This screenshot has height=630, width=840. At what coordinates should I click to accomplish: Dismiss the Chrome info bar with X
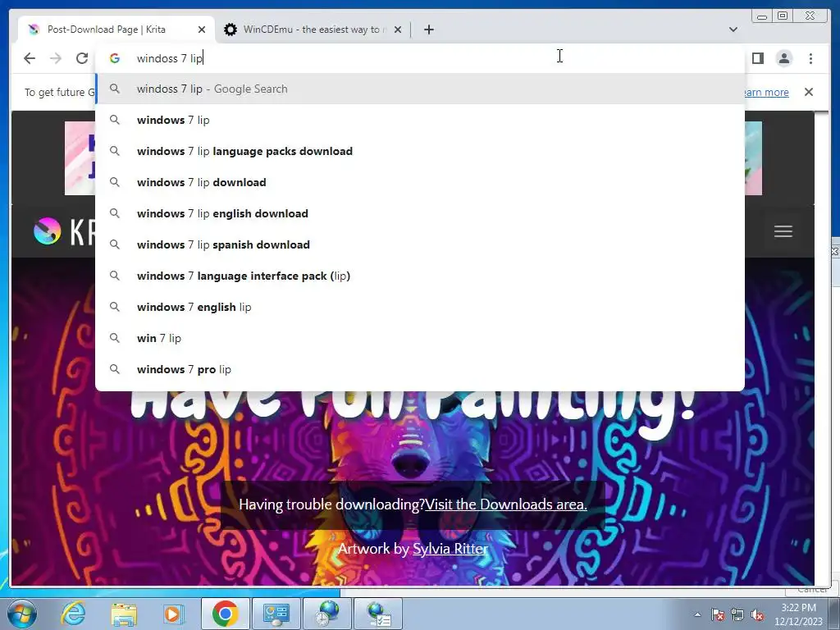808,92
